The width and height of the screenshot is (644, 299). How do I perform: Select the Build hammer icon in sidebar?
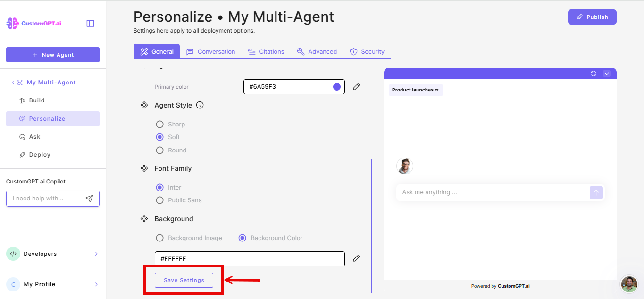tap(21, 100)
